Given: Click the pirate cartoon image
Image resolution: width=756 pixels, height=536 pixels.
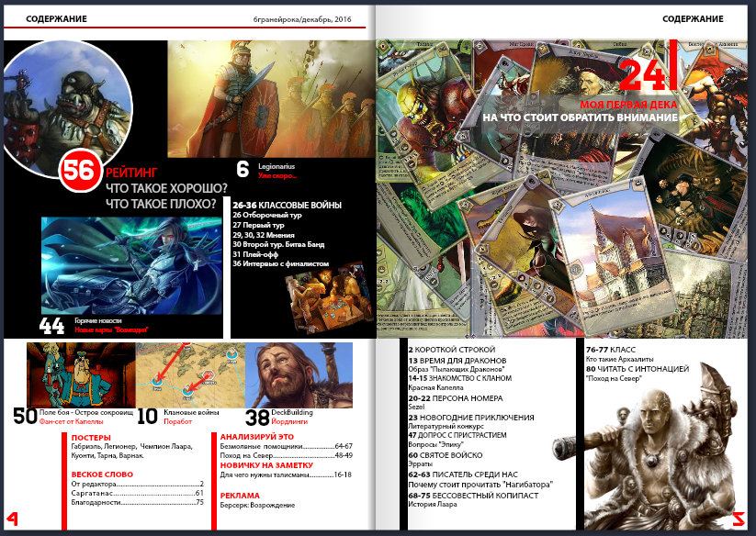Looking at the screenshot, I should click(81, 375).
